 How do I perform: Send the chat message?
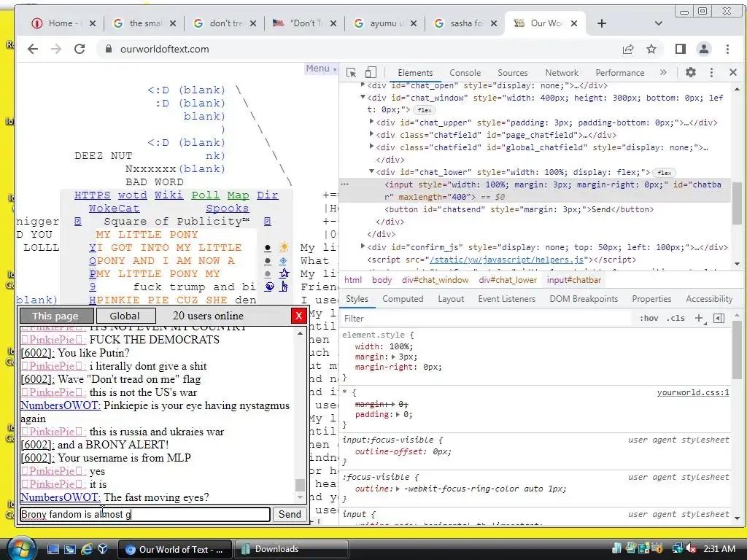pos(290,514)
